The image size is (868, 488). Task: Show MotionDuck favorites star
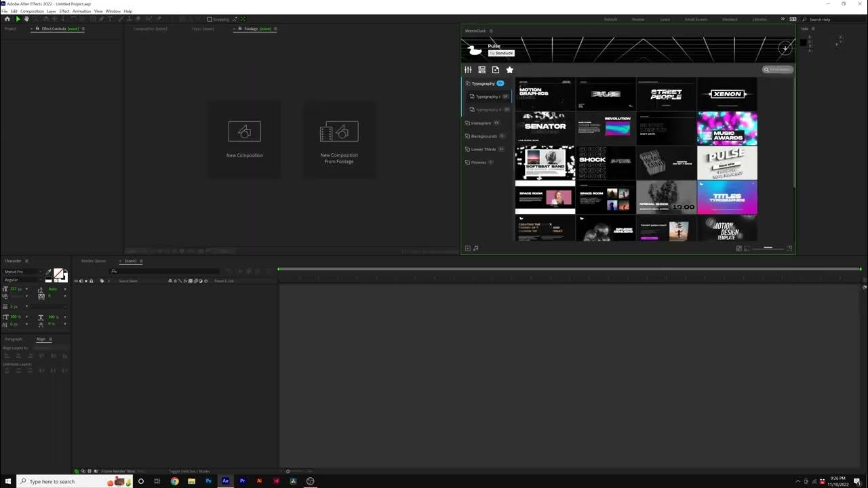click(510, 70)
